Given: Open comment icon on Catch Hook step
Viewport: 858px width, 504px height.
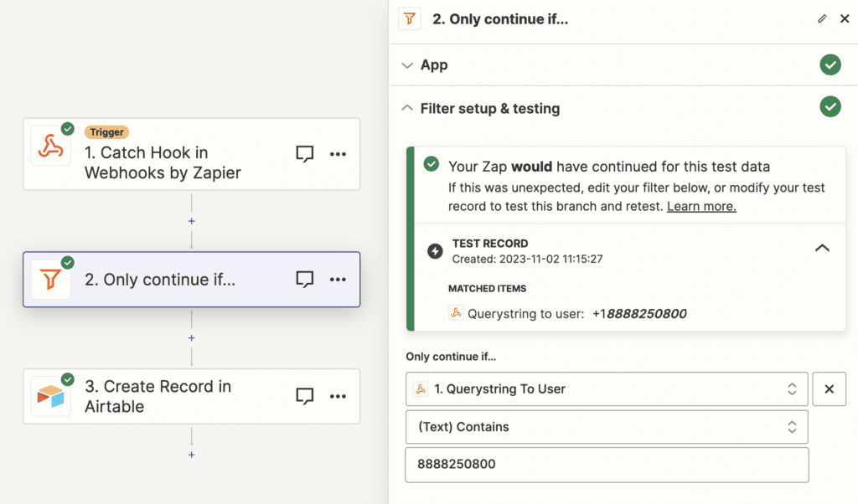Looking at the screenshot, I should coord(305,154).
